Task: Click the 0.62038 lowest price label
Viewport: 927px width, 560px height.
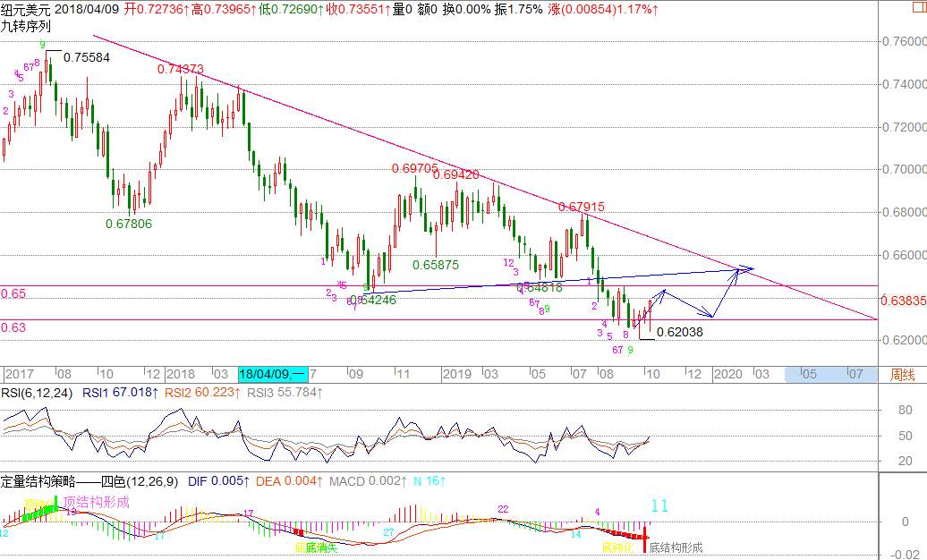Action: (x=680, y=333)
